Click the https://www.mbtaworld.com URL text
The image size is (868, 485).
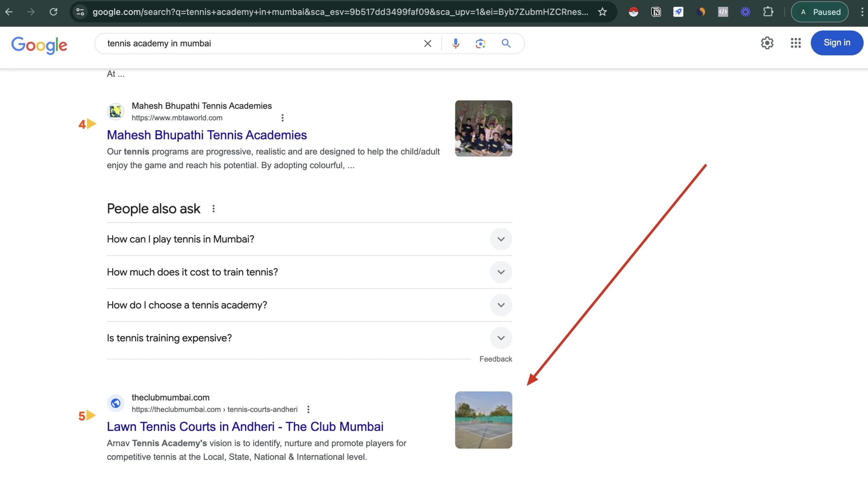tap(177, 118)
